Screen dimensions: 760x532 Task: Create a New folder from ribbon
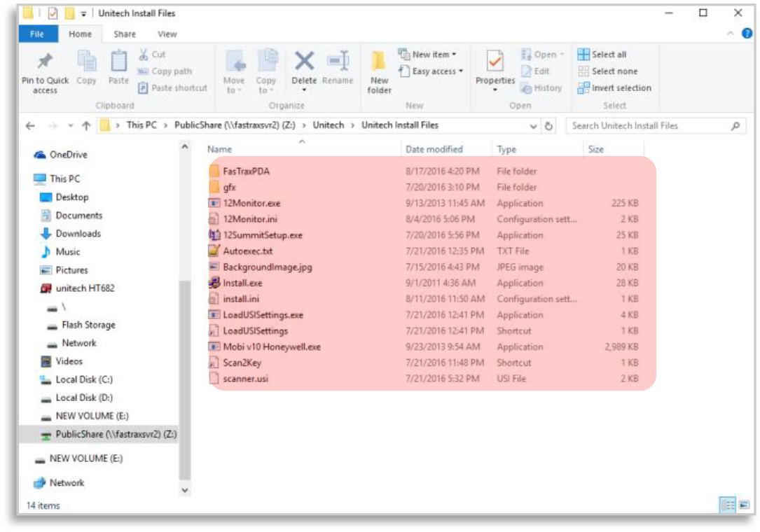pyautogui.click(x=379, y=71)
